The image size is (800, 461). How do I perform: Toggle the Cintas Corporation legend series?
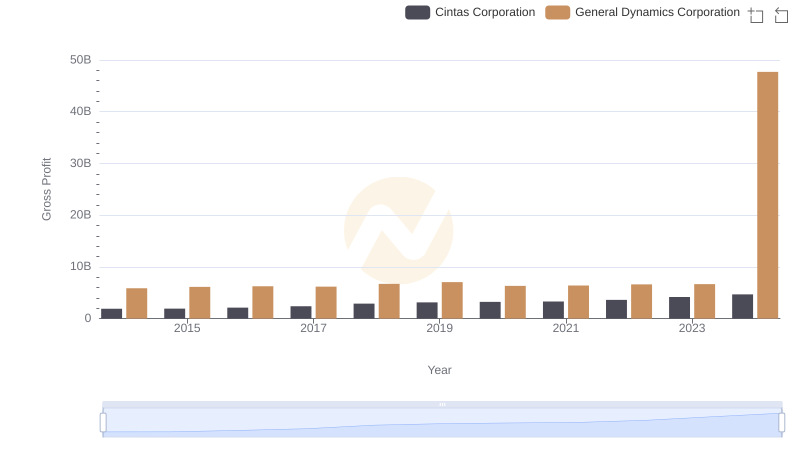(470, 12)
